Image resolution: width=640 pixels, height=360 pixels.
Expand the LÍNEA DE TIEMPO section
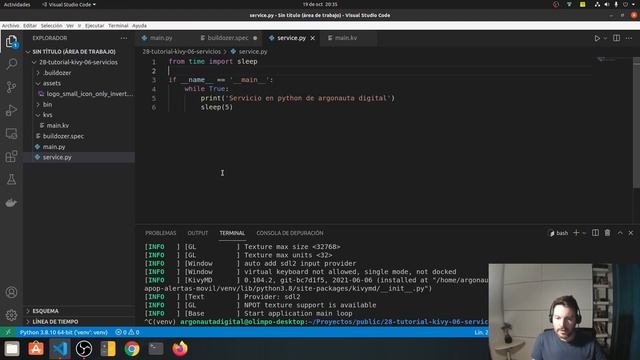(x=55, y=322)
